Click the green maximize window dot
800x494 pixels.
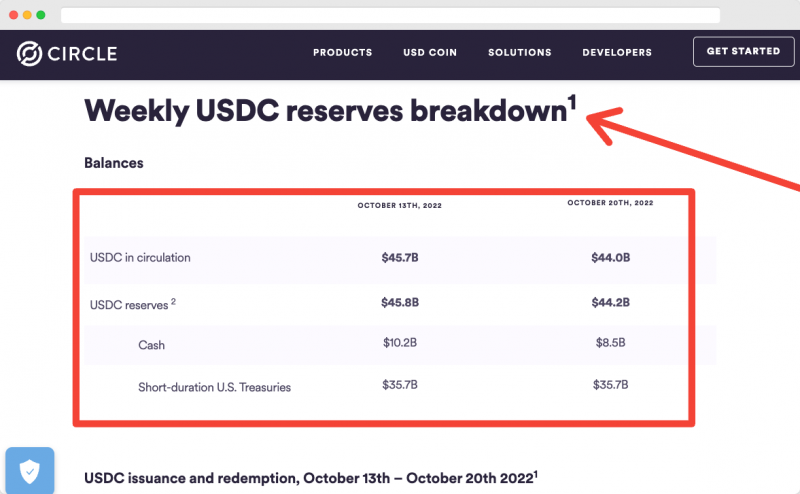click(41, 15)
